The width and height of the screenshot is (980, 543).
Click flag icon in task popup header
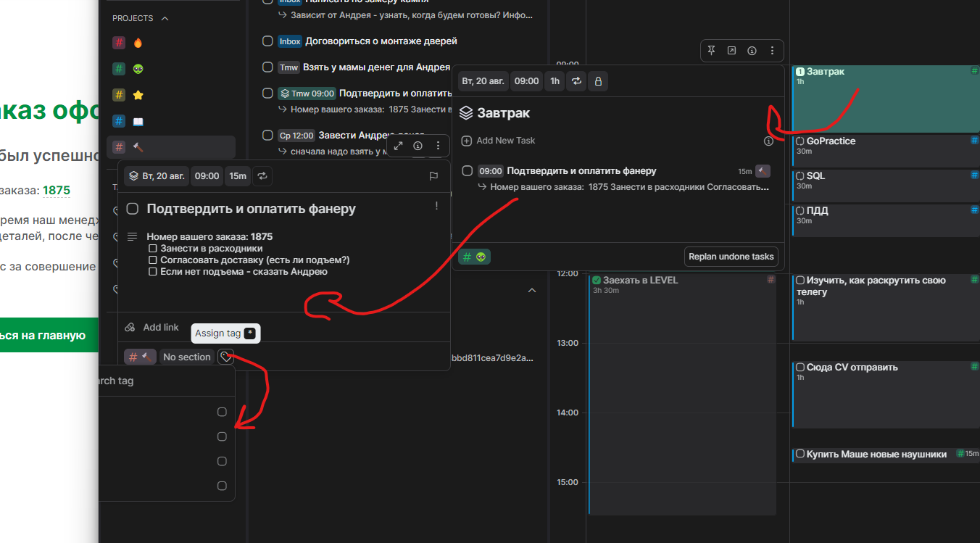433,175
